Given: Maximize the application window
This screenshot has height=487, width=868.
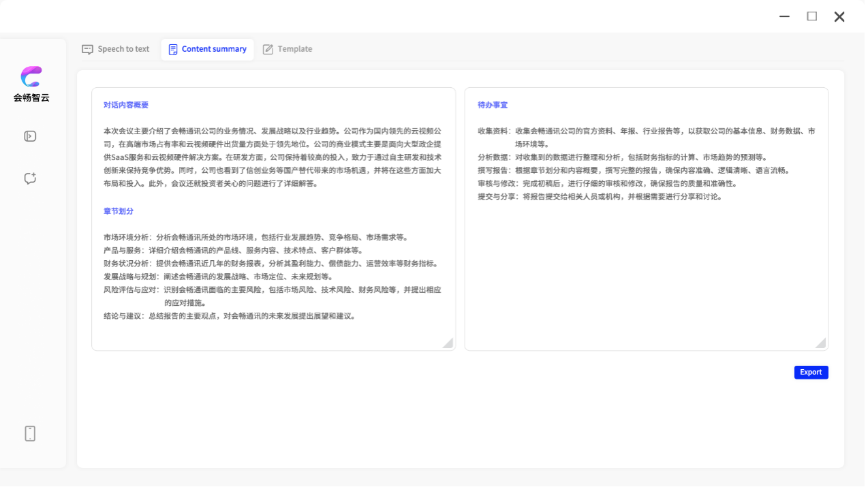Looking at the screenshot, I should pos(812,16).
